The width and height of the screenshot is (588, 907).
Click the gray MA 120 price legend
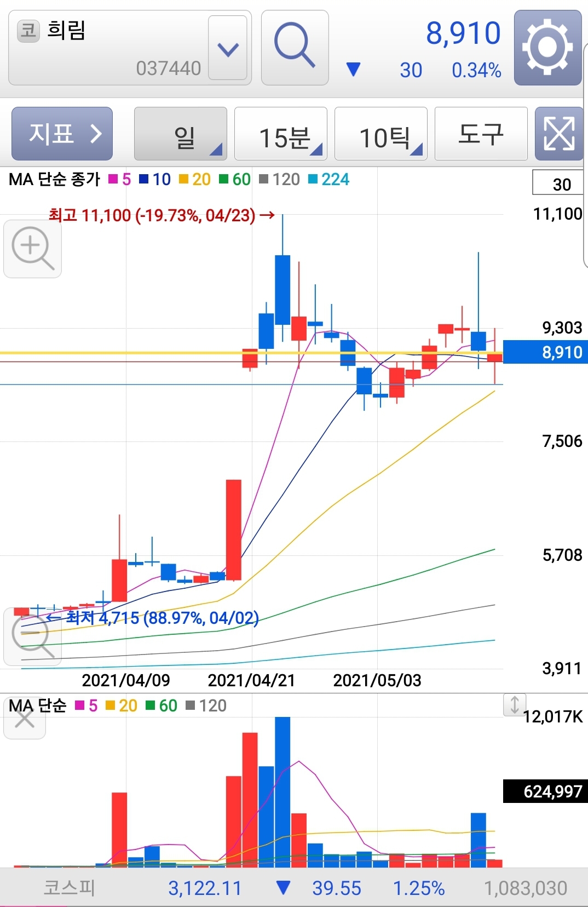coord(279,179)
